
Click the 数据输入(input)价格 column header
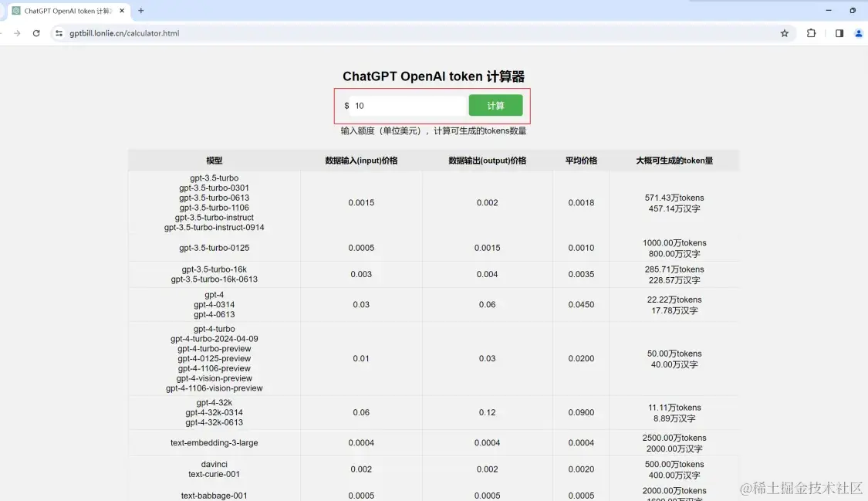tap(361, 161)
